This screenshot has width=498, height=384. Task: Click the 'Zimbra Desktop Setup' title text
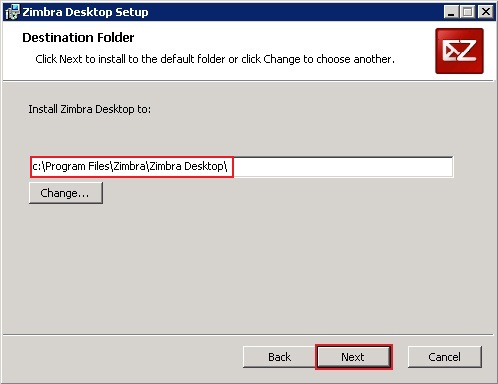[85, 12]
